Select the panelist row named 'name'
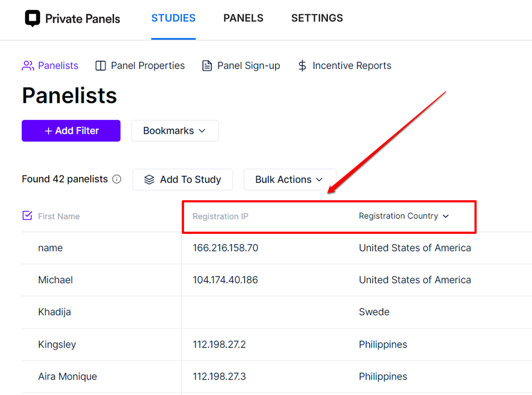Image resolution: width=532 pixels, height=395 pixels. [277, 248]
